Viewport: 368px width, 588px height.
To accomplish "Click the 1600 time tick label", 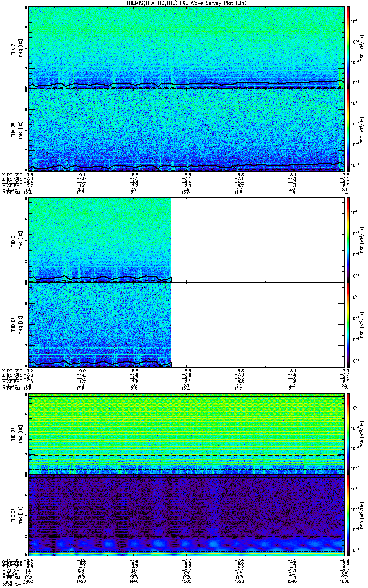I will point(345,582).
